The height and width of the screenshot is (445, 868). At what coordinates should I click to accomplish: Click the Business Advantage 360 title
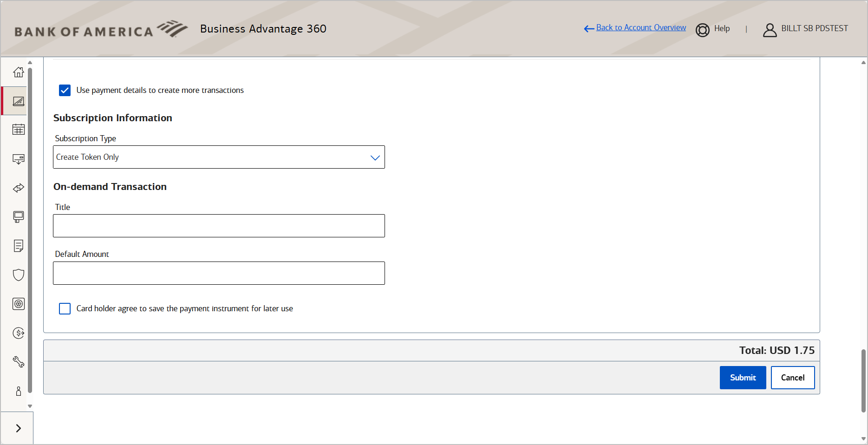[263, 29]
